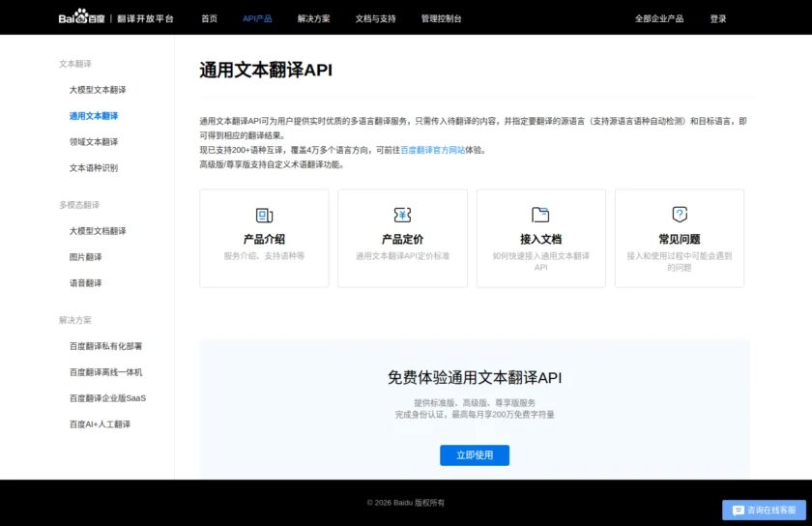Click the 产品定价 yen ticket icon

click(x=402, y=215)
